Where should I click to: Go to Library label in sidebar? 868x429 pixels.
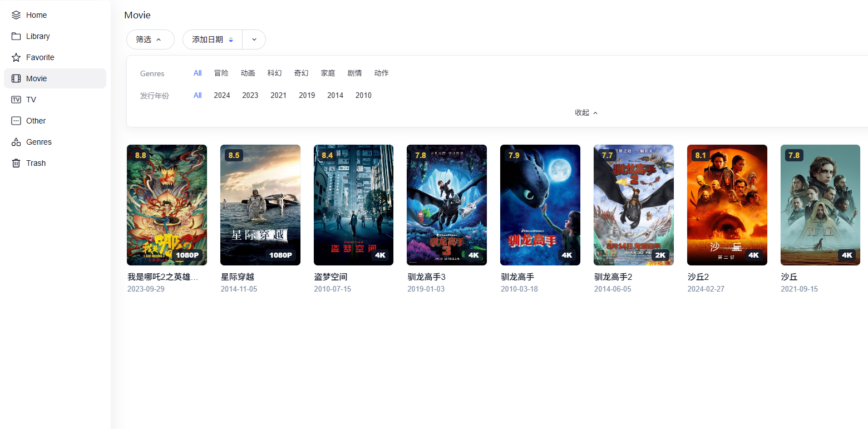tap(38, 36)
